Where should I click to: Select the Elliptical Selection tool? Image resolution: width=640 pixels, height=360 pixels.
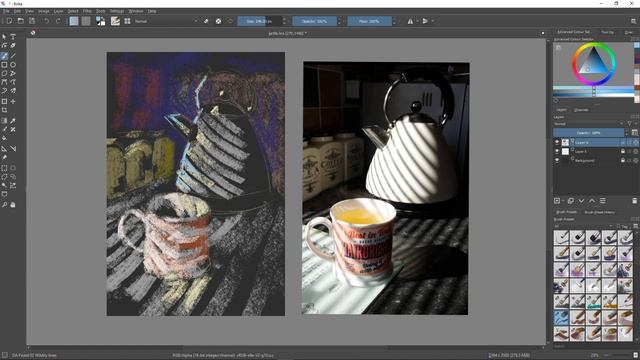(x=13, y=168)
